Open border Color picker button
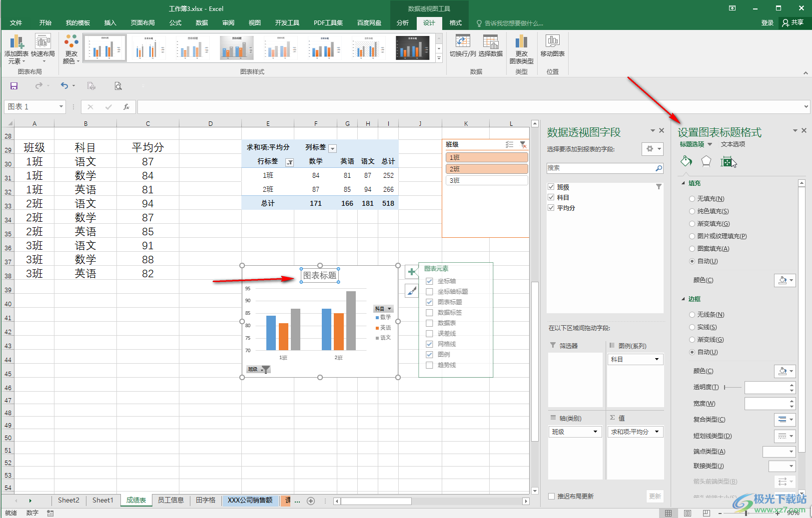This screenshot has height=518, width=812. tap(785, 371)
